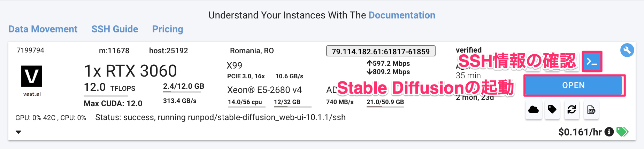Click the recycle refresh arrows icon
644x149 pixels.
(572, 110)
